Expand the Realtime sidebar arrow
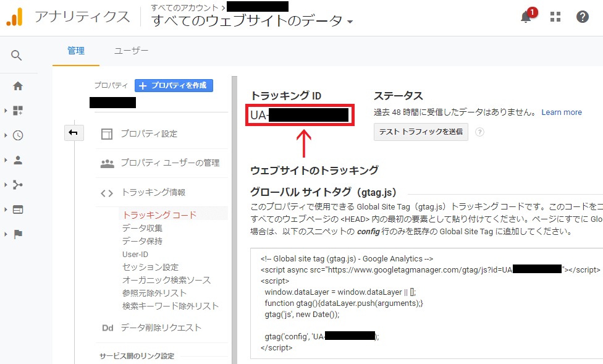The width and height of the screenshot is (603, 364). click(6, 135)
